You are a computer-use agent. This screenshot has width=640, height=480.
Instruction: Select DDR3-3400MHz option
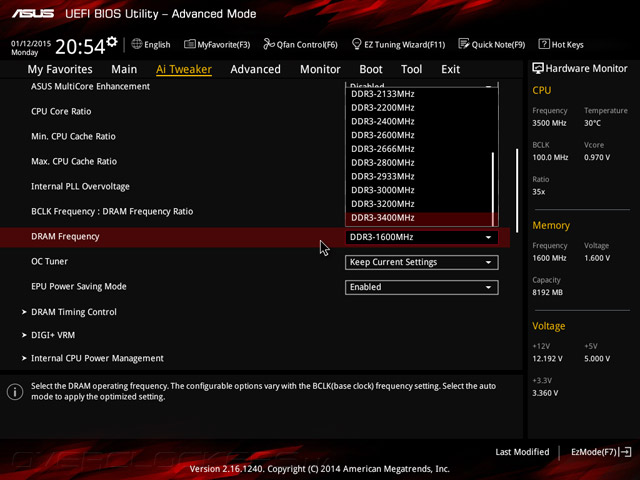(418, 218)
